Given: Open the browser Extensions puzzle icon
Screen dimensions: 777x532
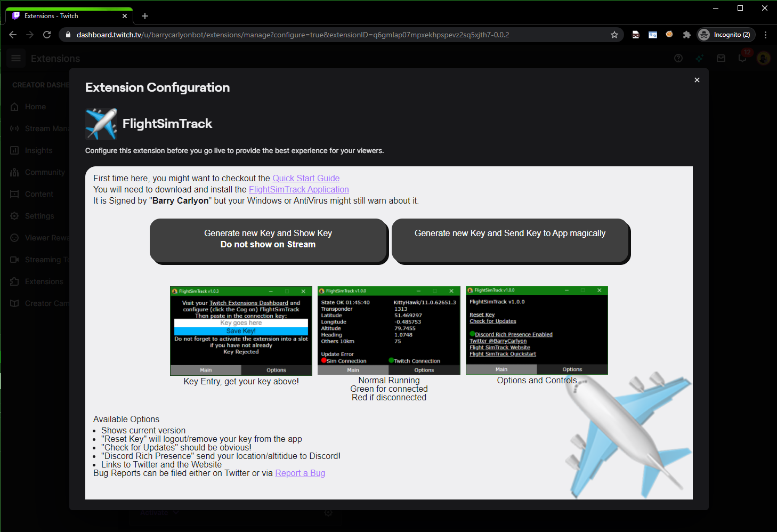Looking at the screenshot, I should coord(686,35).
